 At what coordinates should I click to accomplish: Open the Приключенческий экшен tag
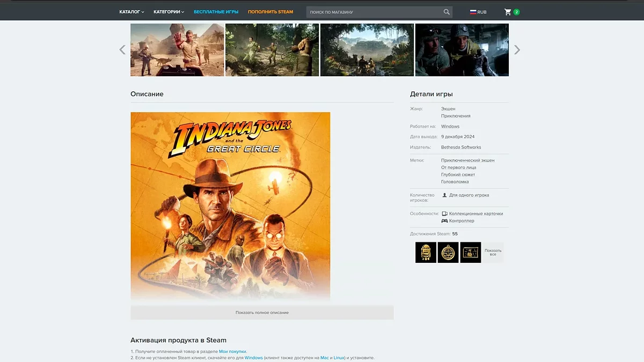(468, 160)
